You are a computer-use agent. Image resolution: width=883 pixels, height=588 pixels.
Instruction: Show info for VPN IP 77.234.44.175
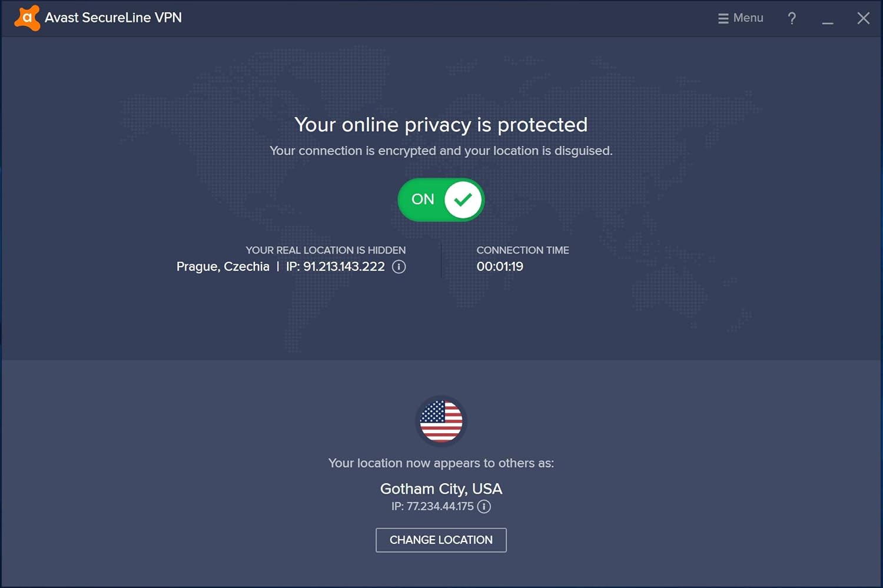tap(484, 506)
